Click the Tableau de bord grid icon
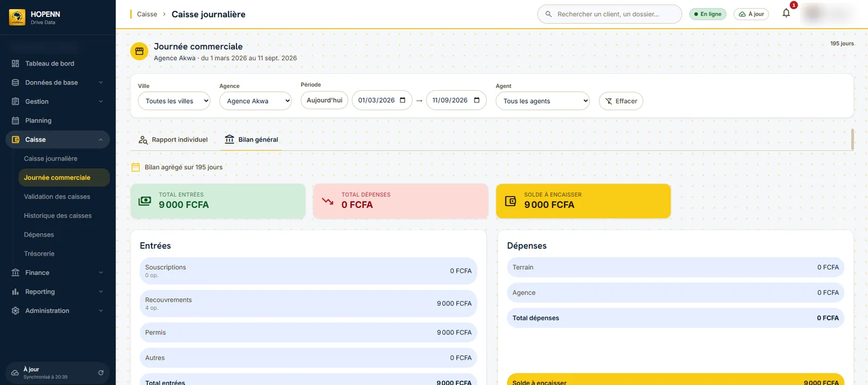The height and width of the screenshot is (385, 868). click(15, 64)
